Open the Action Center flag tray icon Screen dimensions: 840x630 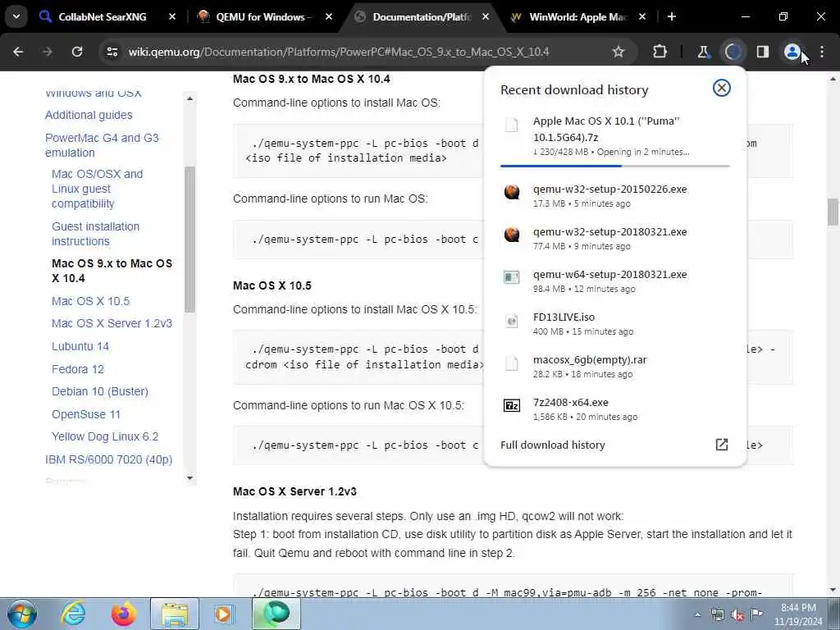(x=757, y=614)
